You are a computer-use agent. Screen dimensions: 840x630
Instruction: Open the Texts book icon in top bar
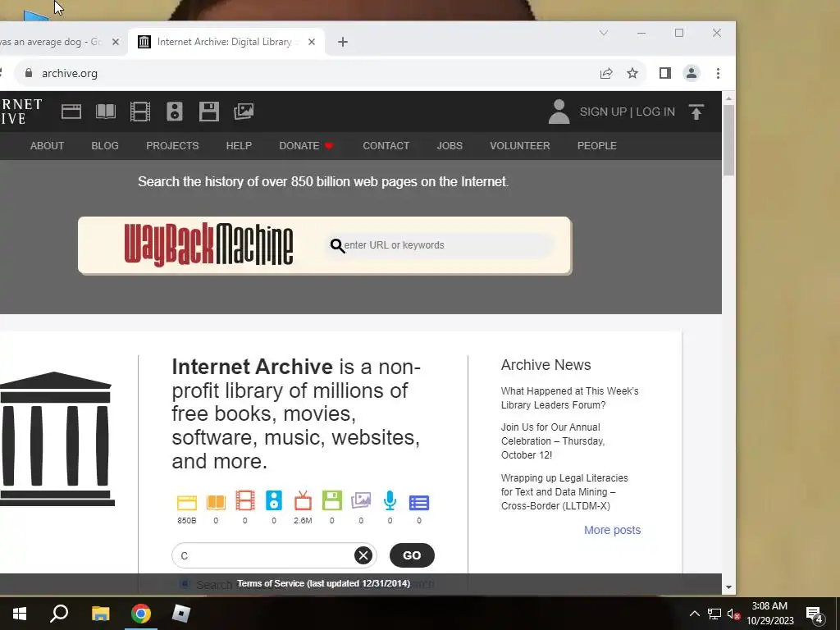[106, 112]
